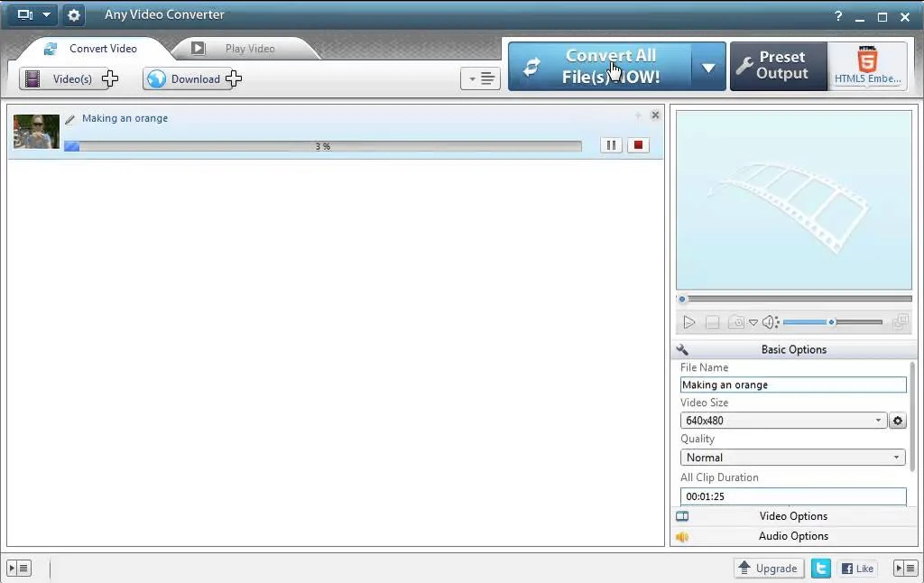Click the Facebook Like button
The height and width of the screenshot is (583, 924).
[x=857, y=569]
